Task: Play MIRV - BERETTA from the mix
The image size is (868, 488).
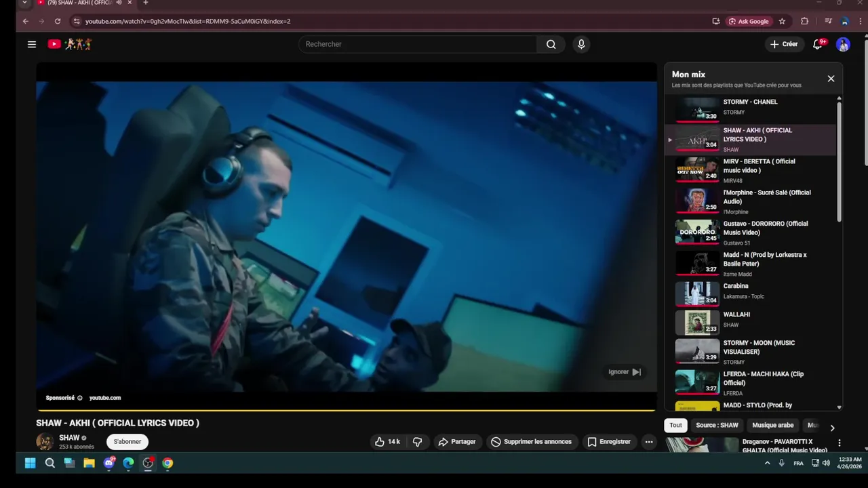Action: click(x=751, y=170)
